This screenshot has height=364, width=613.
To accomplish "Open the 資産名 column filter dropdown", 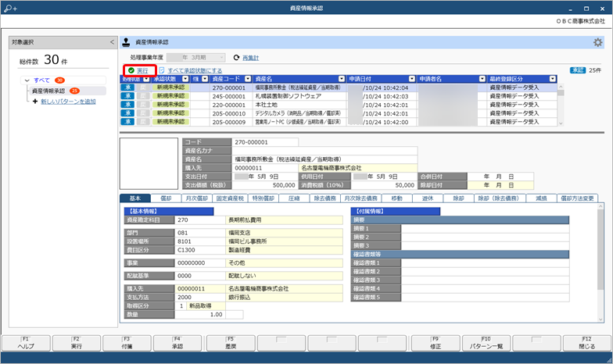I will click(x=342, y=79).
